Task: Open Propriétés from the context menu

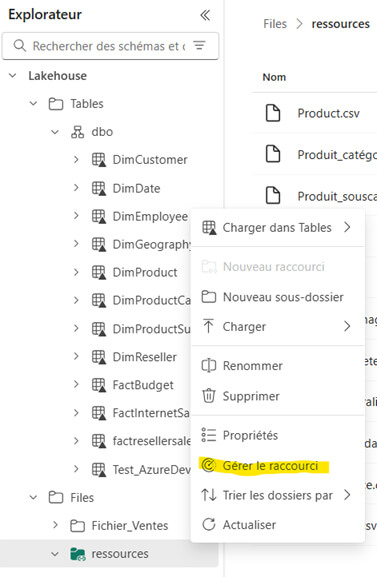Action: [x=278, y=435]
